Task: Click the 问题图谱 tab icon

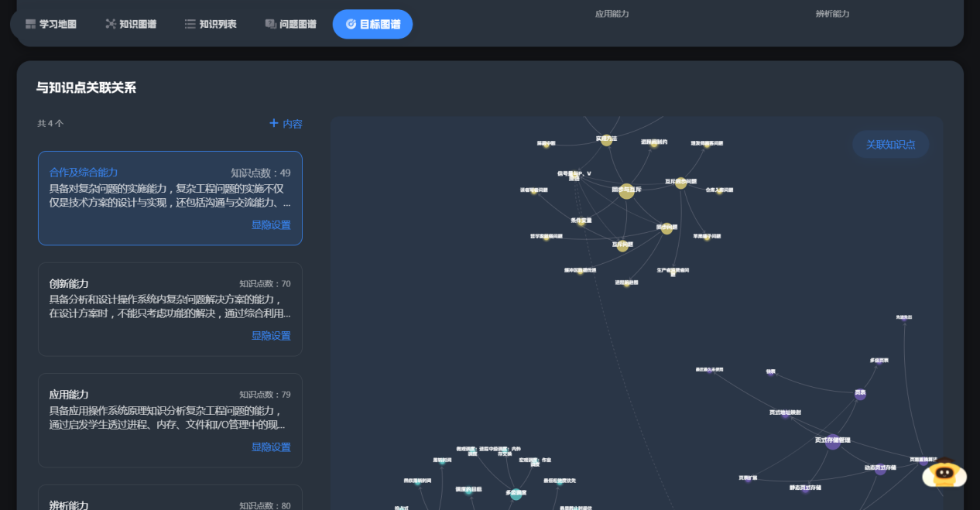Action: click(x=270, y=24)
